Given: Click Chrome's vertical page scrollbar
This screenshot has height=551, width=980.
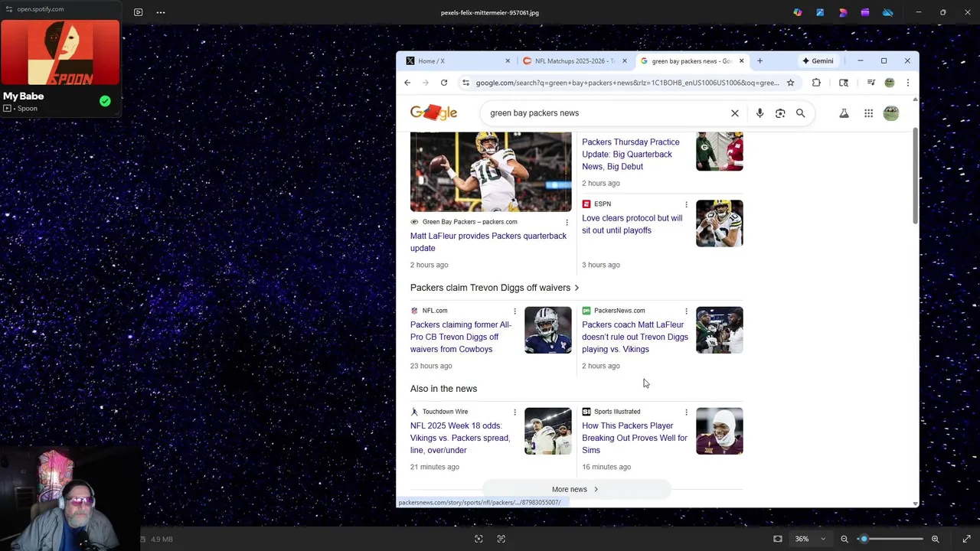Looking at the screenshot, I should tap(916, 176).
